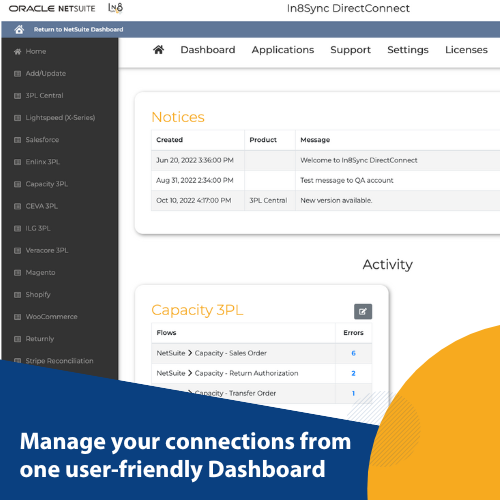The height and width of the screenshot is (500, 500).
Task: Open Lightspeed (X-Series) in the sidebar
Action: 60,118
